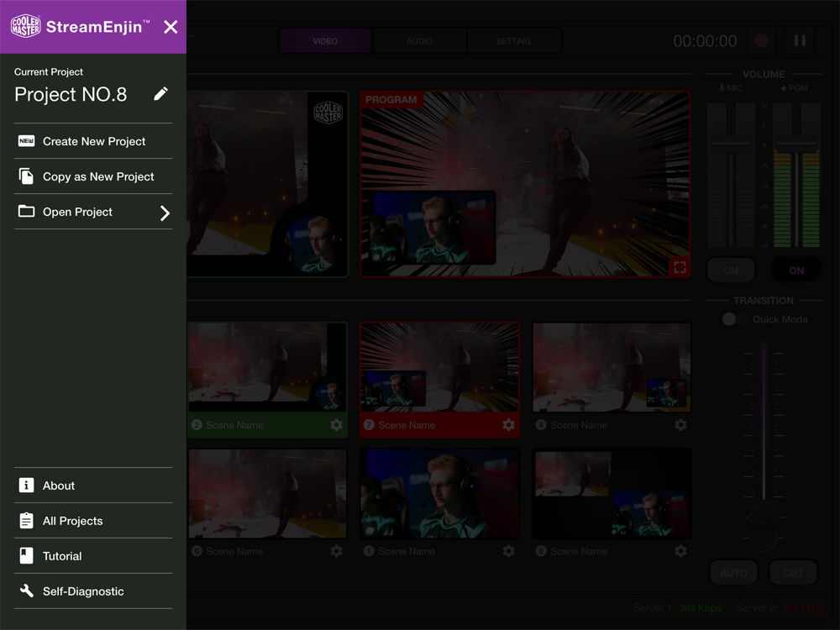Close the StreamEnjin side menu
Screen dimensions: 840x630
click(171, 27)
